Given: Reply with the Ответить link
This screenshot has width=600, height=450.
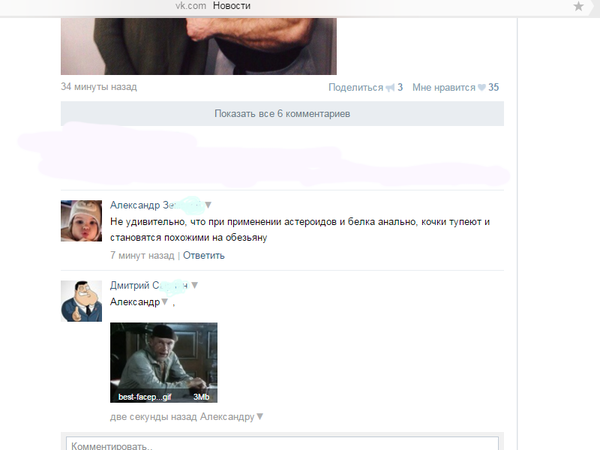Looking at the screenshot, I should [x=204, y=256].
